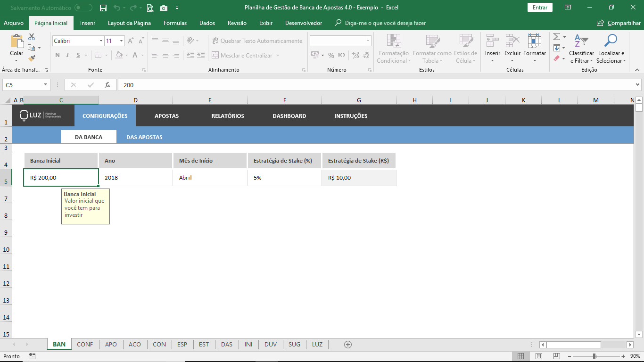Add a new sheet with plus icon
This screenshot has height=362, width=644.
pos(348,345)
